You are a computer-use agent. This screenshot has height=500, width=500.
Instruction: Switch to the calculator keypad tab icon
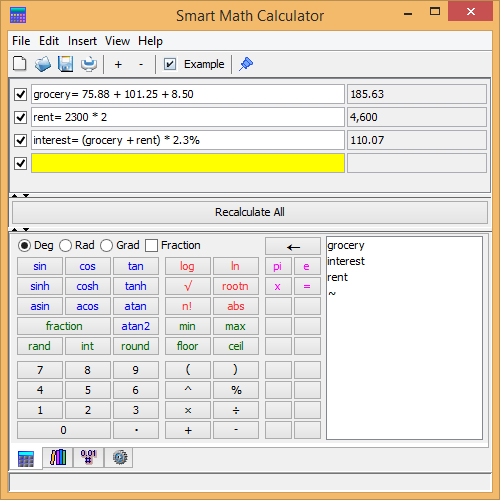point(26,459)
